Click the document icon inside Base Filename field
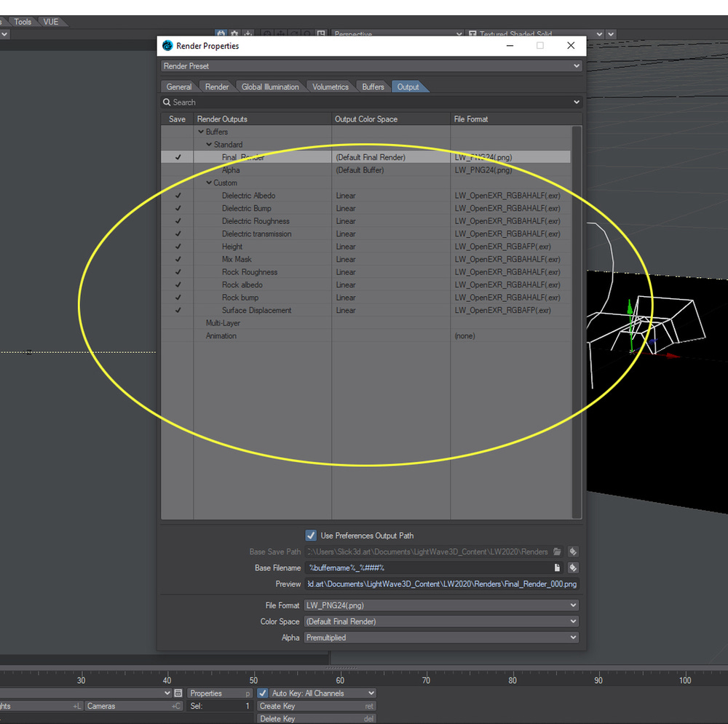728x724 pixels. 557,568
